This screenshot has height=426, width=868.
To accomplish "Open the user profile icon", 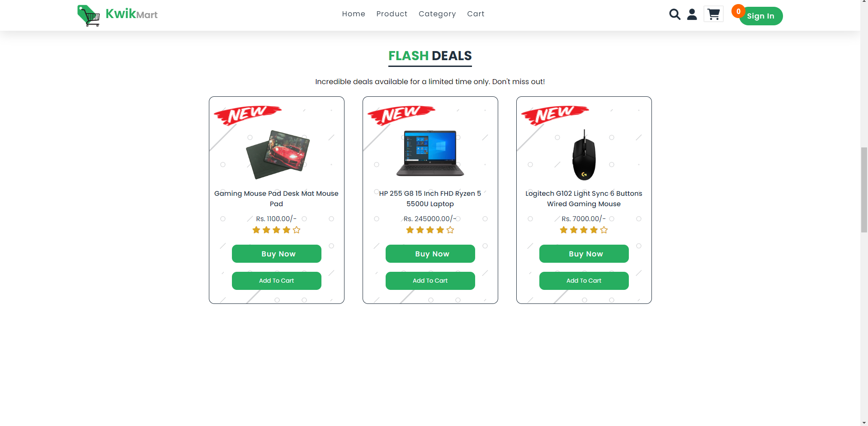I will coord(692,14).
